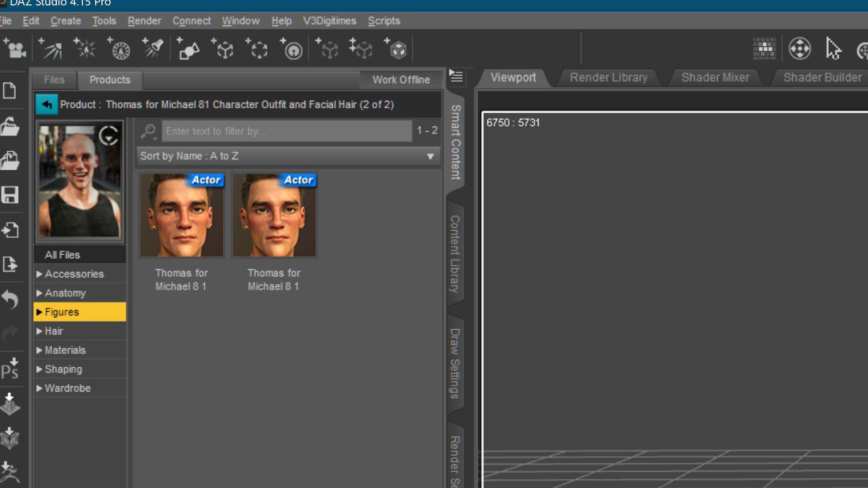Go back using the product back arrow

coord(47,104)
